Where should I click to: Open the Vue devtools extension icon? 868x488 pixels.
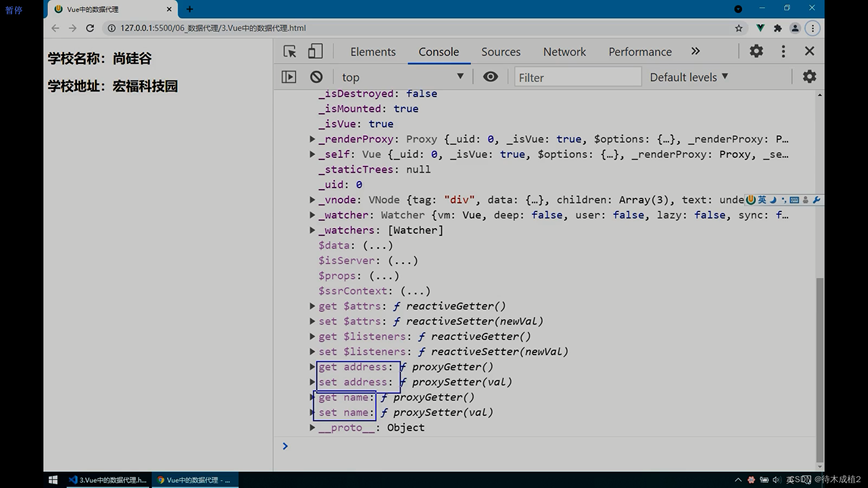point(760,28)
